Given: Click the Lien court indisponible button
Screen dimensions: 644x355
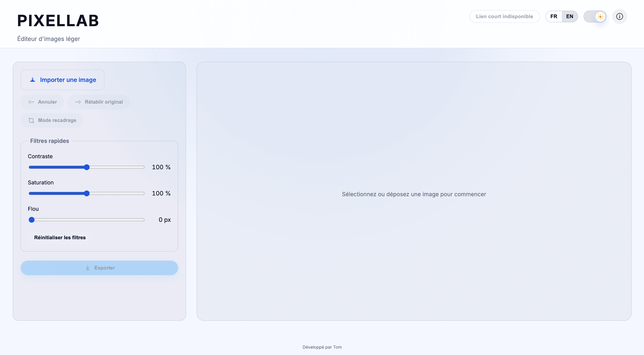Looking at the screenshot, I should point(505,16).
